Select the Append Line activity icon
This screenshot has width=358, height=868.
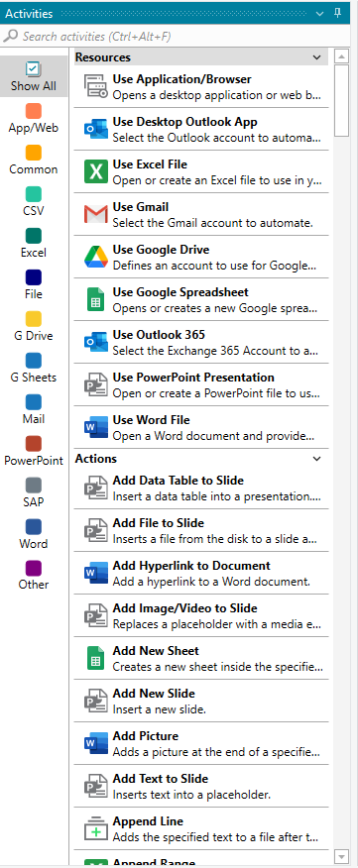pos(96,828)
